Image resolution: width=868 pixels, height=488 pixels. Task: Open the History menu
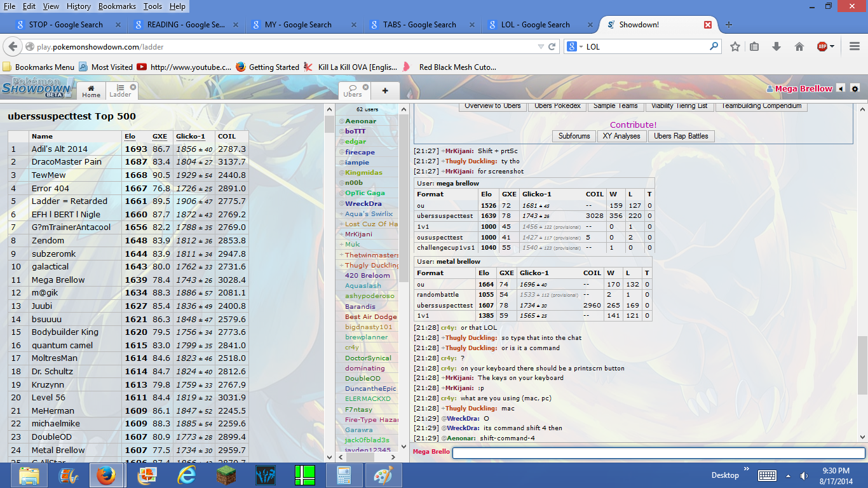(x=78, y=6)
